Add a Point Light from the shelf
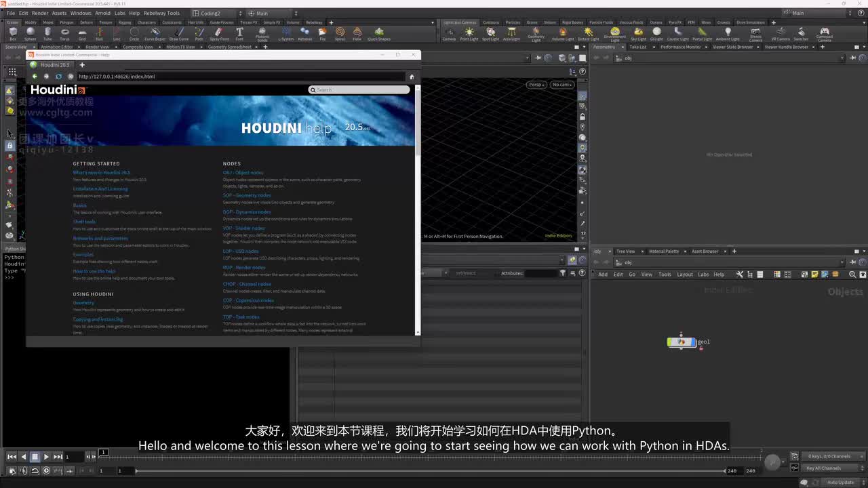868x488 pixels. coord(469,33)
